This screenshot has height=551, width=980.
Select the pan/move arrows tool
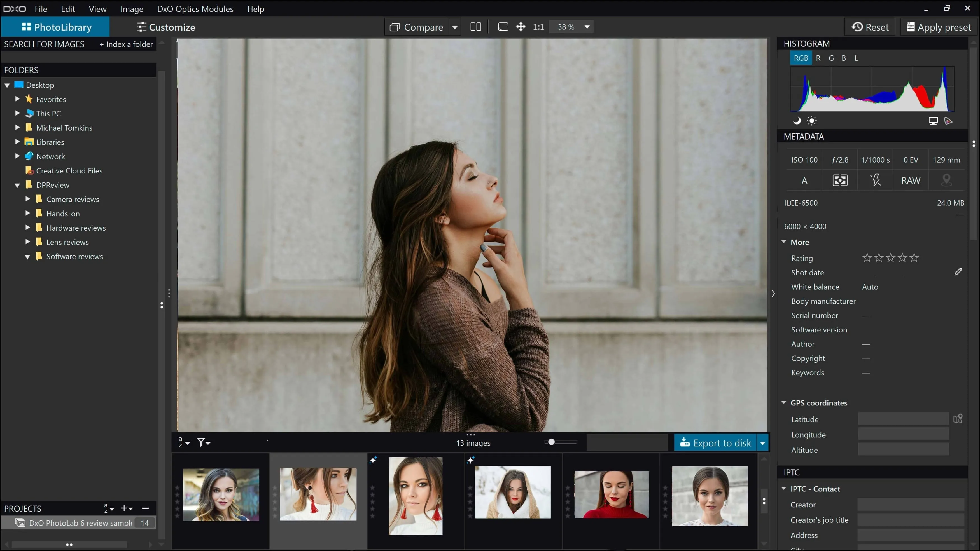pyautogui.click(x=521, y=27)
